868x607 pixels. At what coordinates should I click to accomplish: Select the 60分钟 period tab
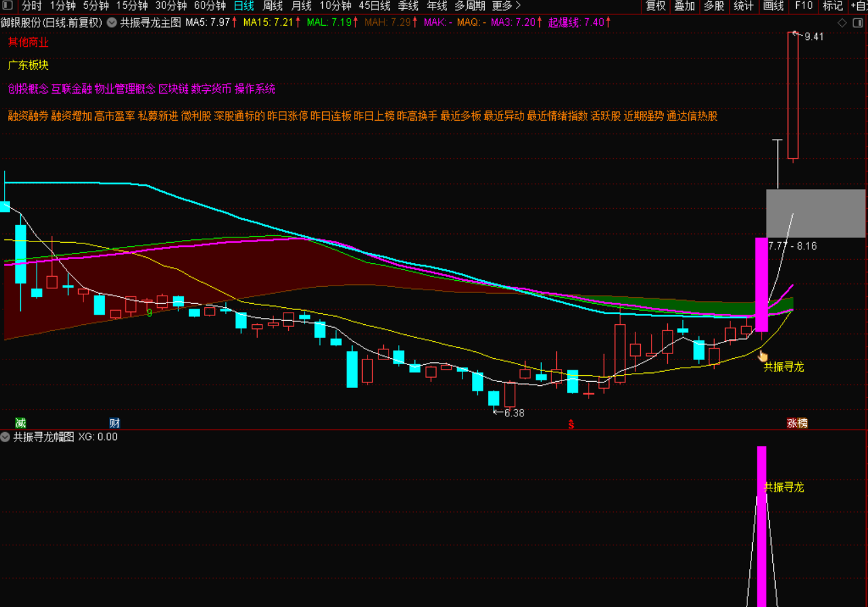click(210, 6)
